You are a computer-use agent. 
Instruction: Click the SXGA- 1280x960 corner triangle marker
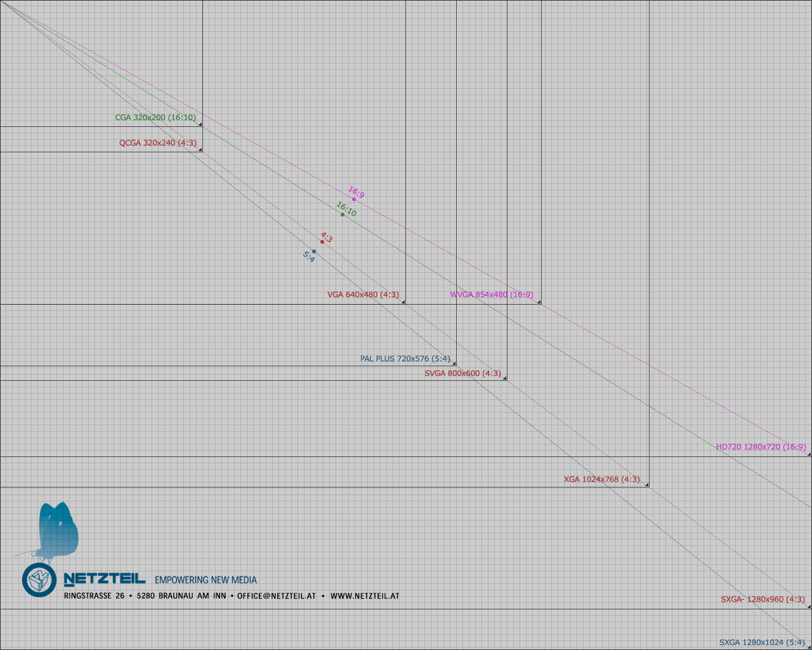[809, 607]
